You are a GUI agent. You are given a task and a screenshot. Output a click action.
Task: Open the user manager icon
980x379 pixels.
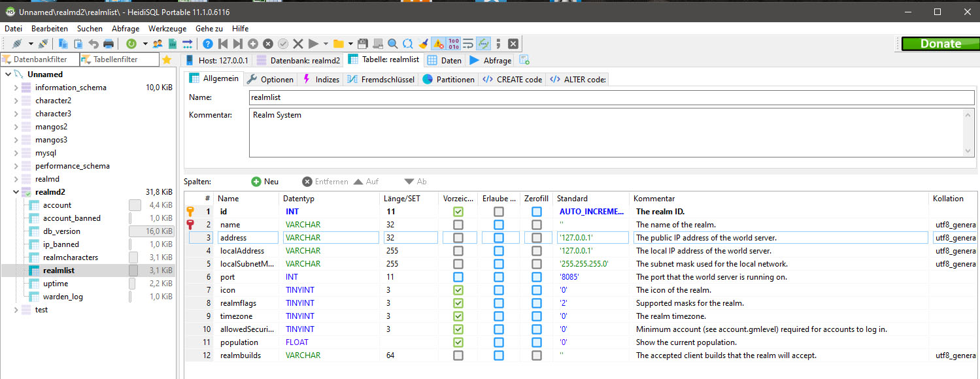click(158, 44)
